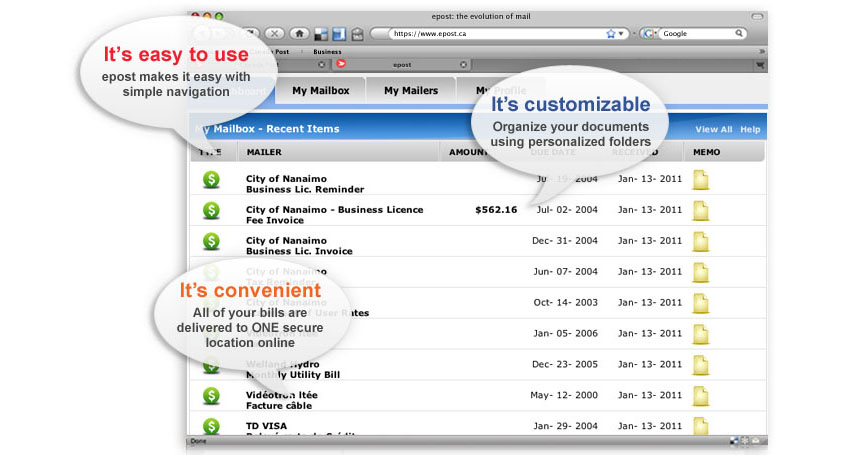Click the dollar icon for Business Lic. Invoice

(211, 241)
